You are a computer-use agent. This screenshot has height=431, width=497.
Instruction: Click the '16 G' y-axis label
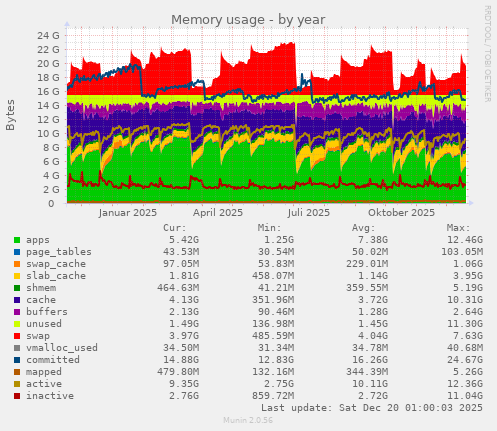pyautogui.click(x=48, y=91)
